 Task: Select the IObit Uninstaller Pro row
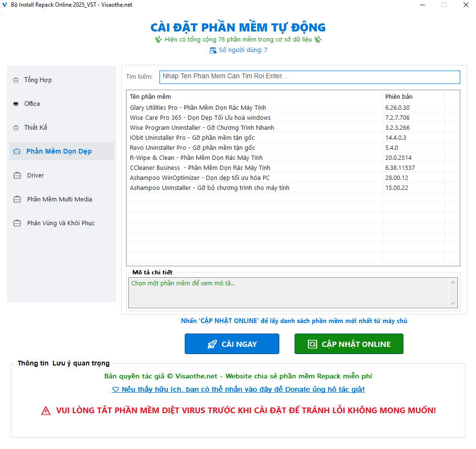point(293,138)
